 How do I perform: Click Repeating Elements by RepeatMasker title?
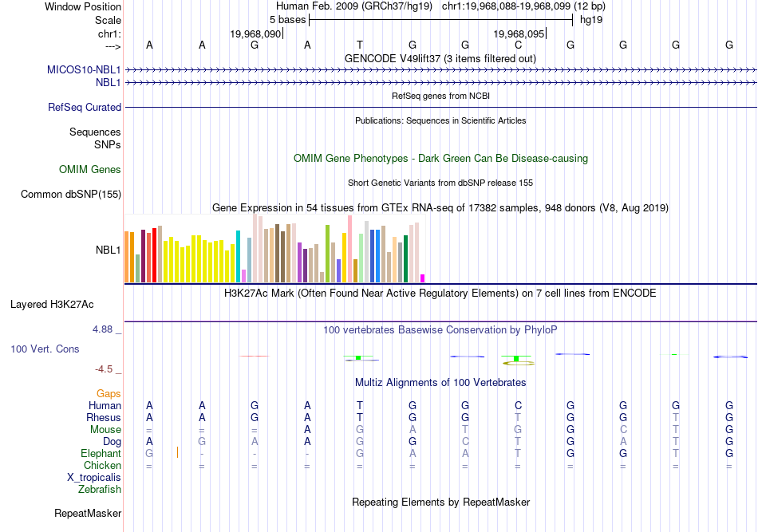click(440, 502)
